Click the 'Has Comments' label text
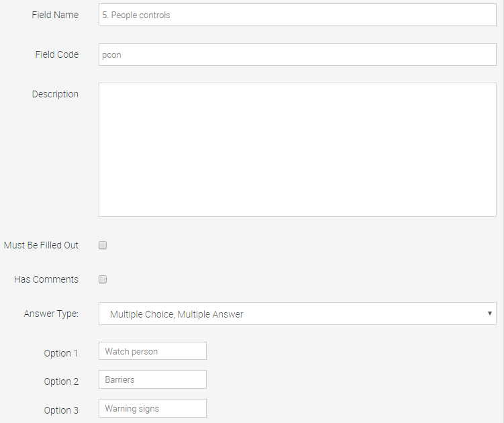Viewport: 504px width, 423px height. pyautogui.click(x=46, y=279)
